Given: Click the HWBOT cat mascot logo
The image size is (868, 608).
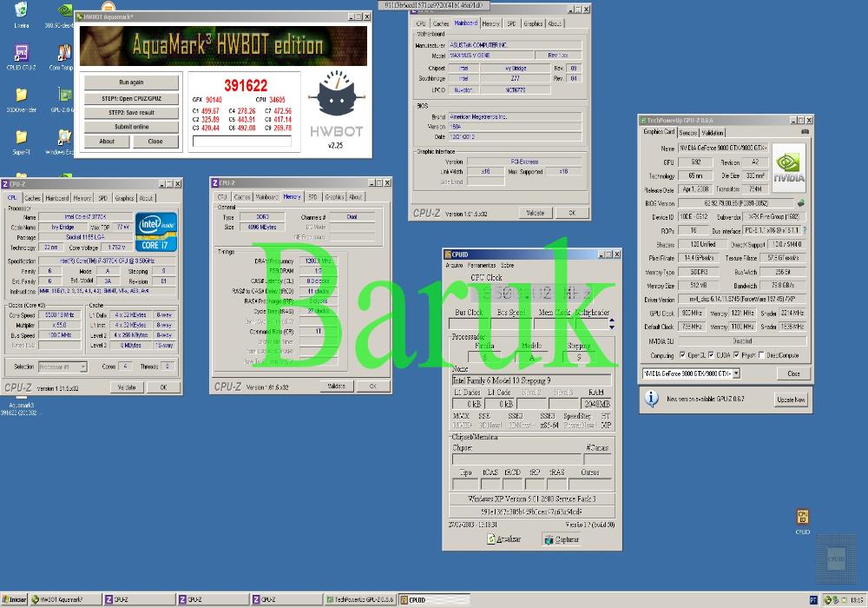Looking at the screenshot, I should point(337,94).
